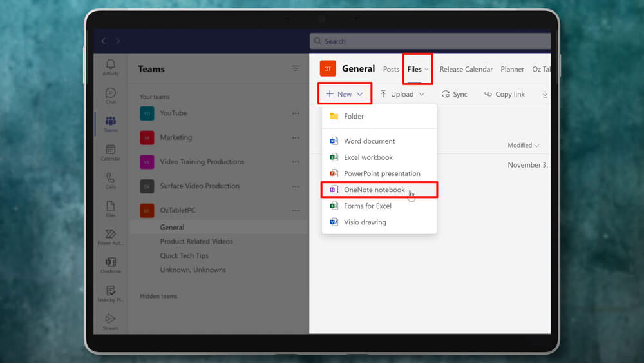Expand the New dropdown button

tap(345, 94)
